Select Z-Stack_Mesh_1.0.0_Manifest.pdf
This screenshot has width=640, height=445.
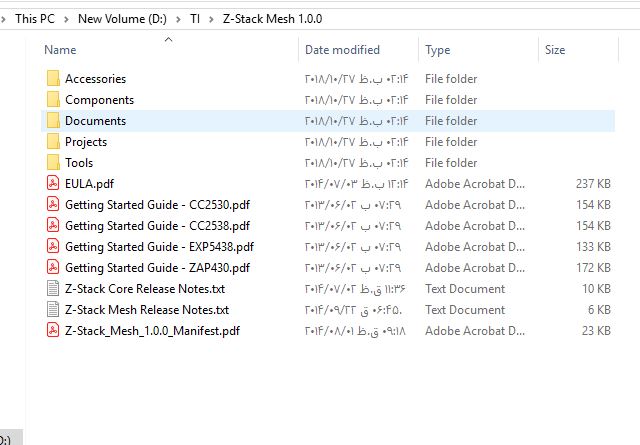[x=153, y=331]
